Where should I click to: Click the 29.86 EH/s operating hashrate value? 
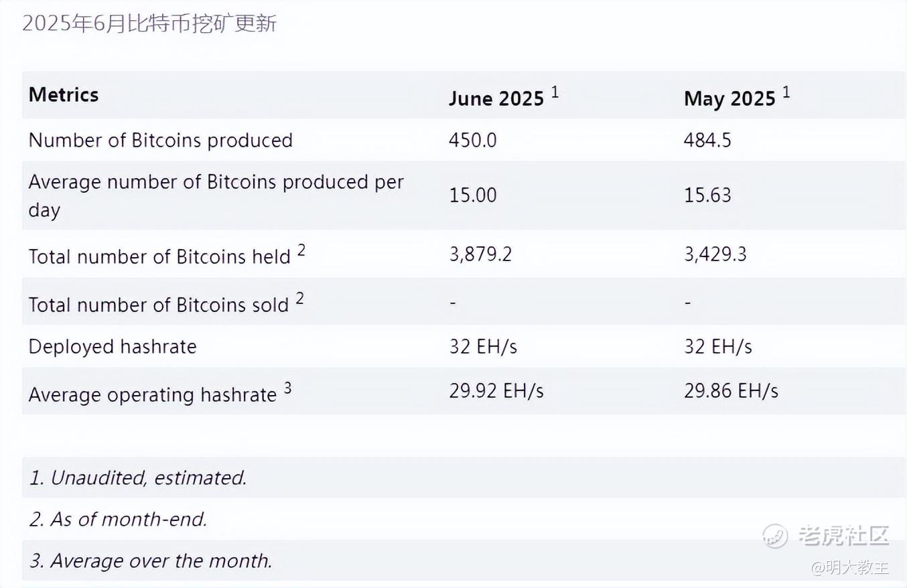731,391
